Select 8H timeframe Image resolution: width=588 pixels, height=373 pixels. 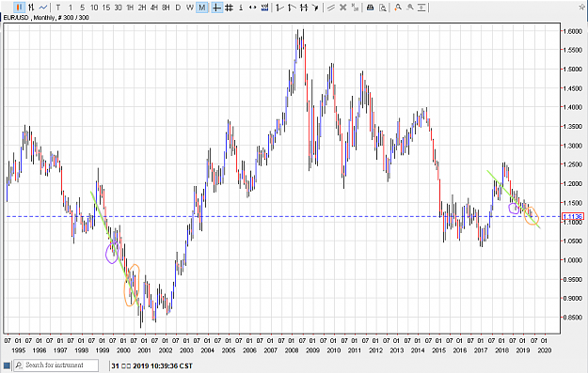coord(167,8)
